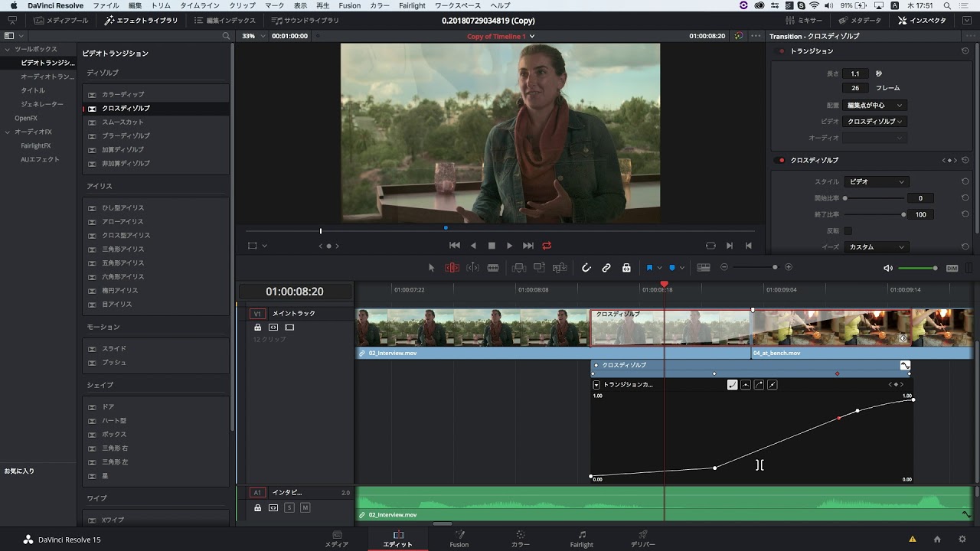980x551 pixels.
Task: Zoom out timeline with minus button
Action: point(724,268)
